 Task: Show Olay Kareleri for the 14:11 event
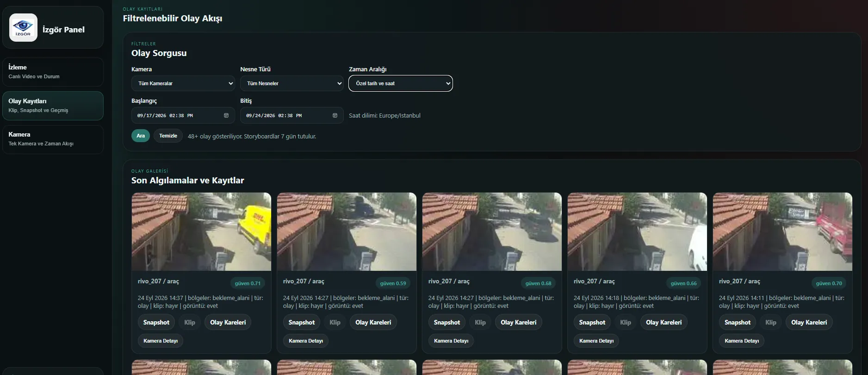[809, 322]
